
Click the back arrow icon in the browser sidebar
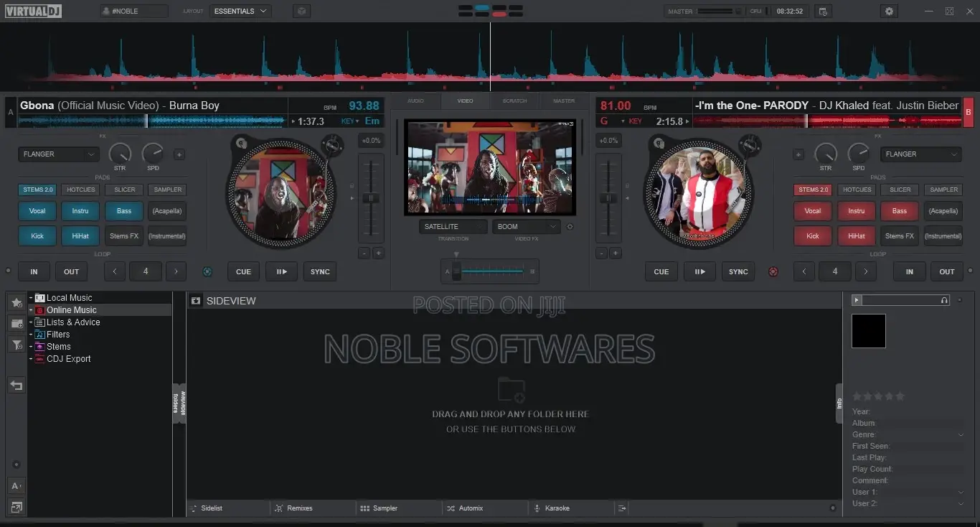pos(17,386)
